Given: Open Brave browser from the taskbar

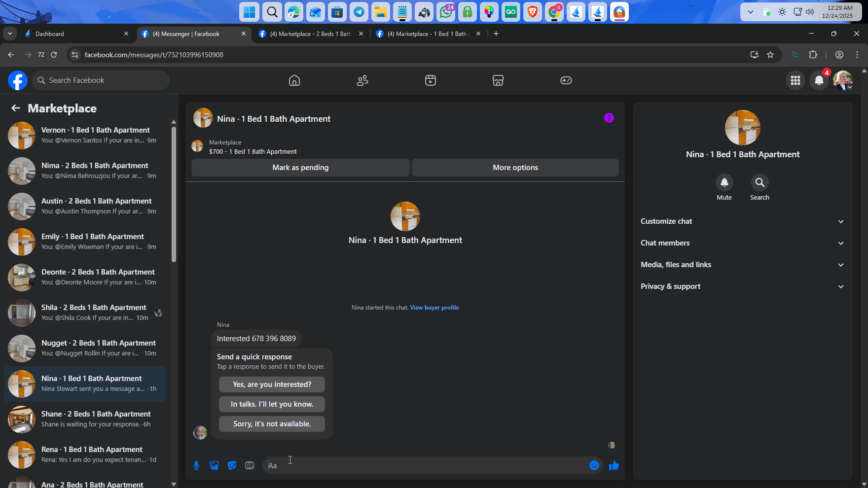Looking at the screenshot, I should 533,12.
